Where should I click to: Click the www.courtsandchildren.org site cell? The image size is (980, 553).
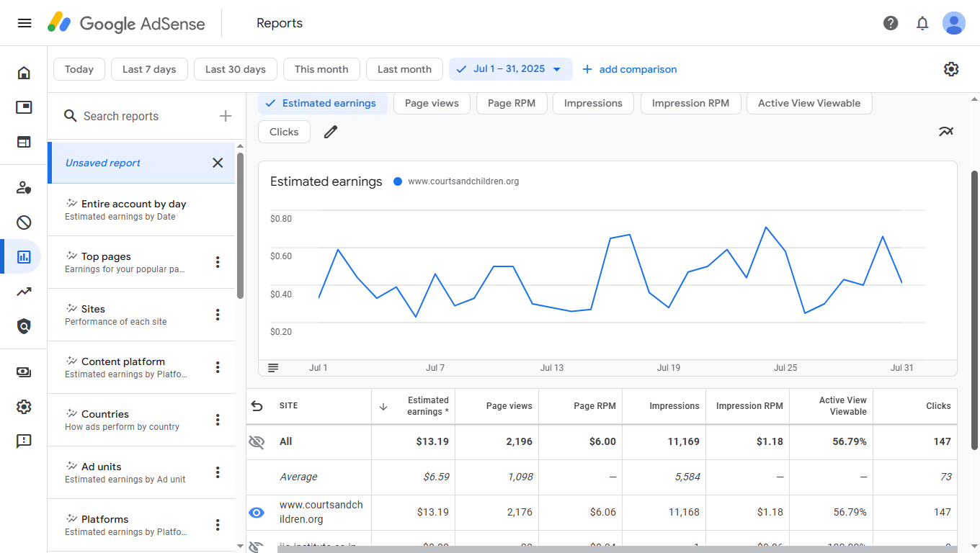point(321,512)
